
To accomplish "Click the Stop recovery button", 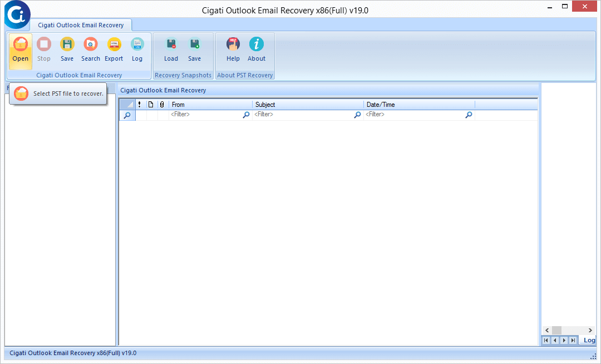I will tap(44, 51).
